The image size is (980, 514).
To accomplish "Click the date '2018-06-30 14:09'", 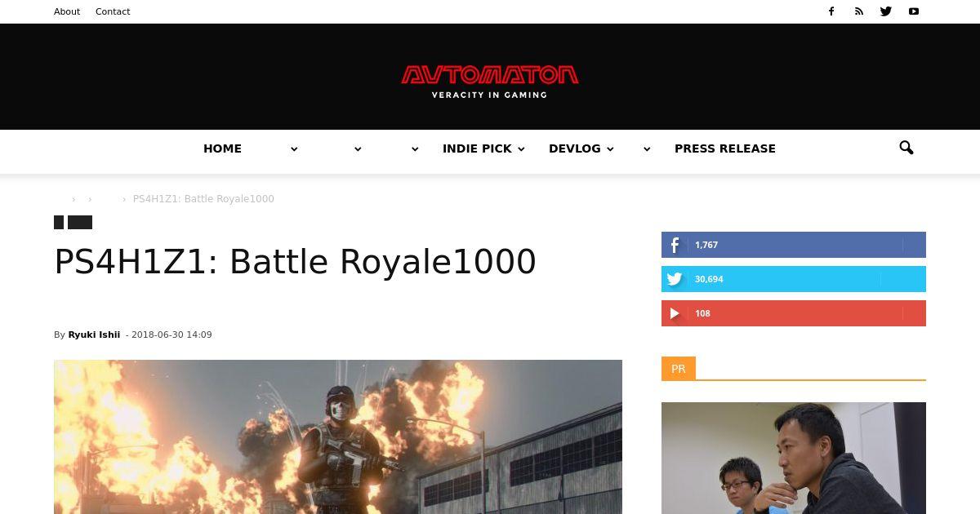I will [171, 335].
